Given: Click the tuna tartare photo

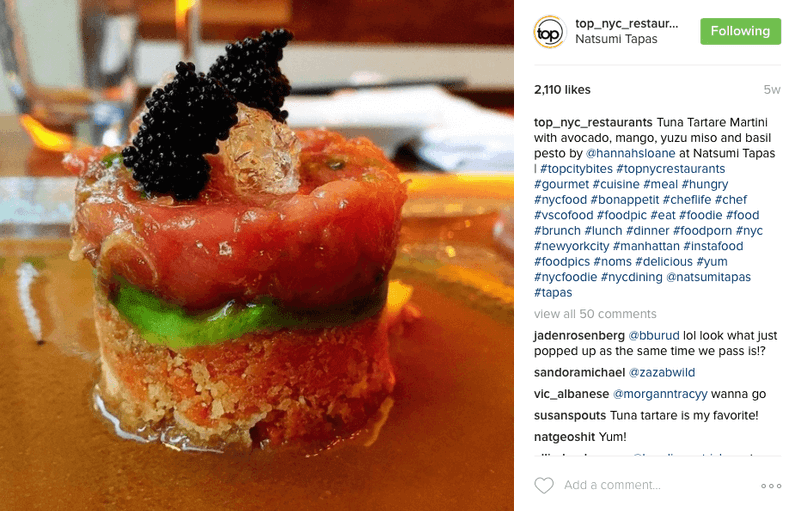Looking at the screenshot, I should point(257,256).
